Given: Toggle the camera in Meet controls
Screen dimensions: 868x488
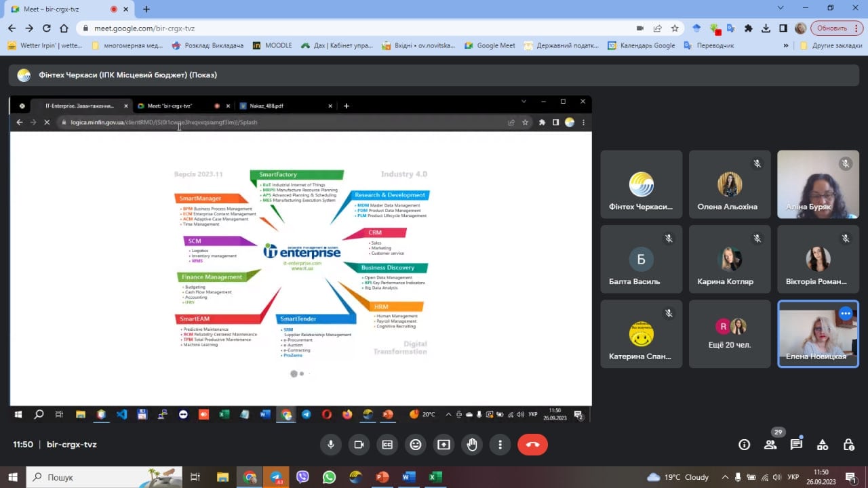Looking at the screenshot, I should pyautogui.click(x=359, y=445).
